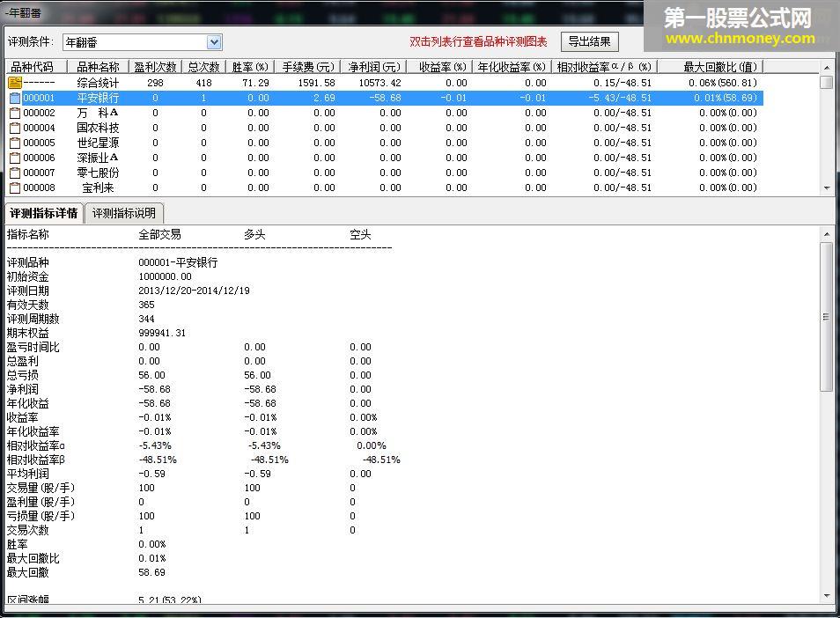Sort by 总次数 column header
Viewport: 840px width, 618px height.
click(204, 67)
